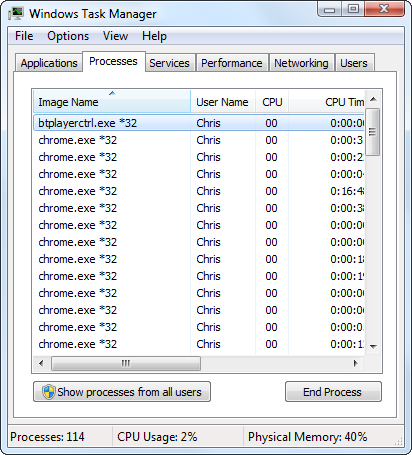Sort processes by the CPU column header
This screenshot has height=455, width=412.
(x=272, y=101)
